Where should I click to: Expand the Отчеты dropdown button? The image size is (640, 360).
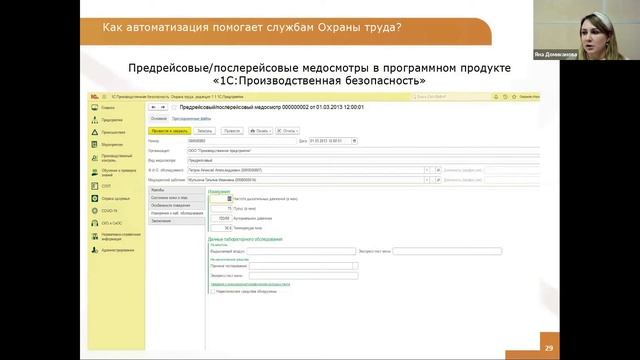287,131
